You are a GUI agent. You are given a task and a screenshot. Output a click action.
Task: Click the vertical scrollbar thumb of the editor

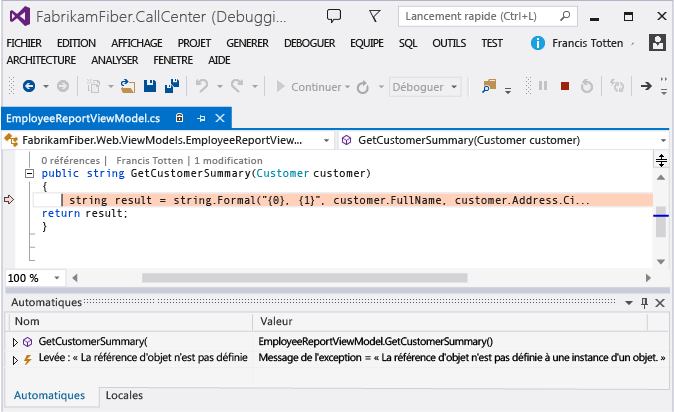661,222
